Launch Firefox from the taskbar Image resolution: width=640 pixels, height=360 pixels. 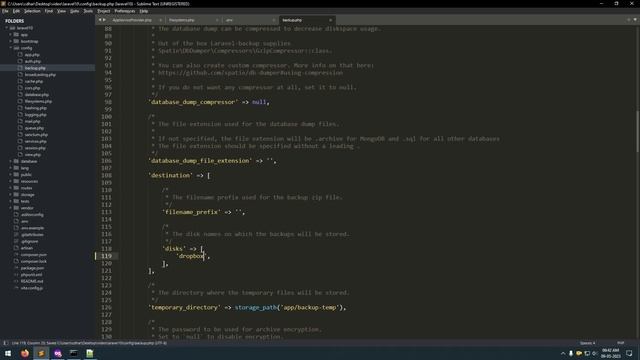(24, 353)
